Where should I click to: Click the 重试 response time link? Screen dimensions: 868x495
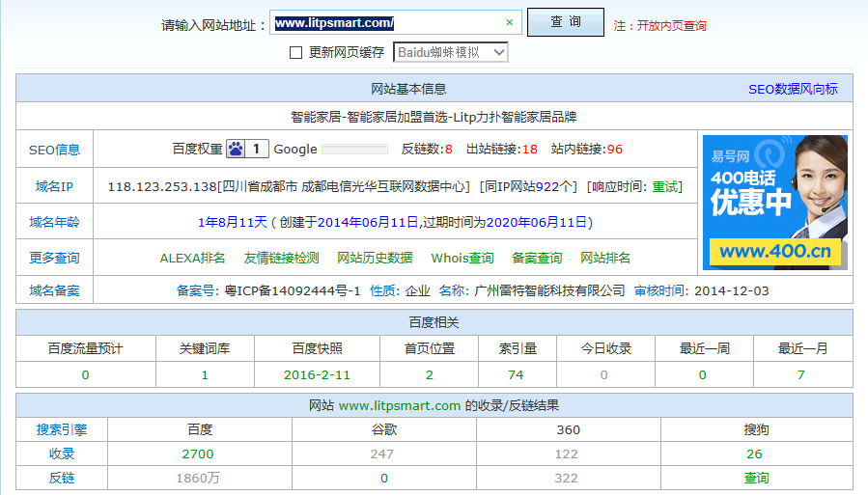point(665,187)
